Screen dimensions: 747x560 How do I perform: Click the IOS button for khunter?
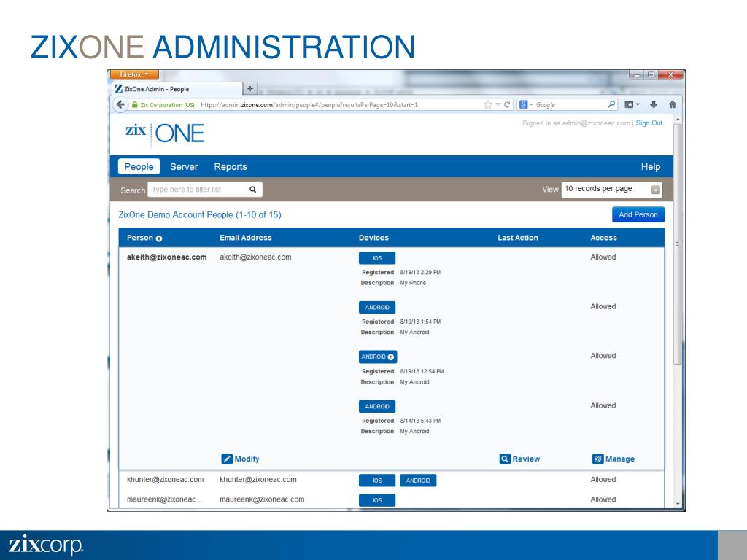click(x=377, y=481)
